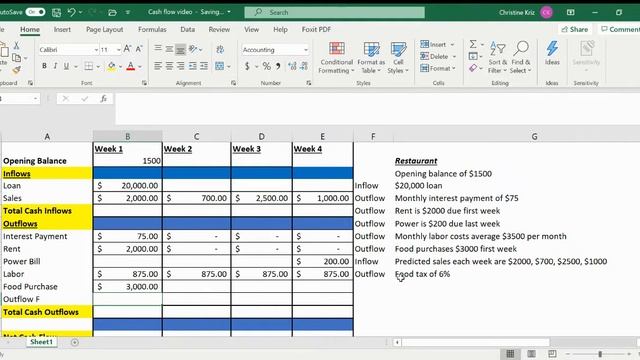Open the Insert ribbon tab
Image resolution: width=640 pixels, height=360 pixels.
[62, 29]
